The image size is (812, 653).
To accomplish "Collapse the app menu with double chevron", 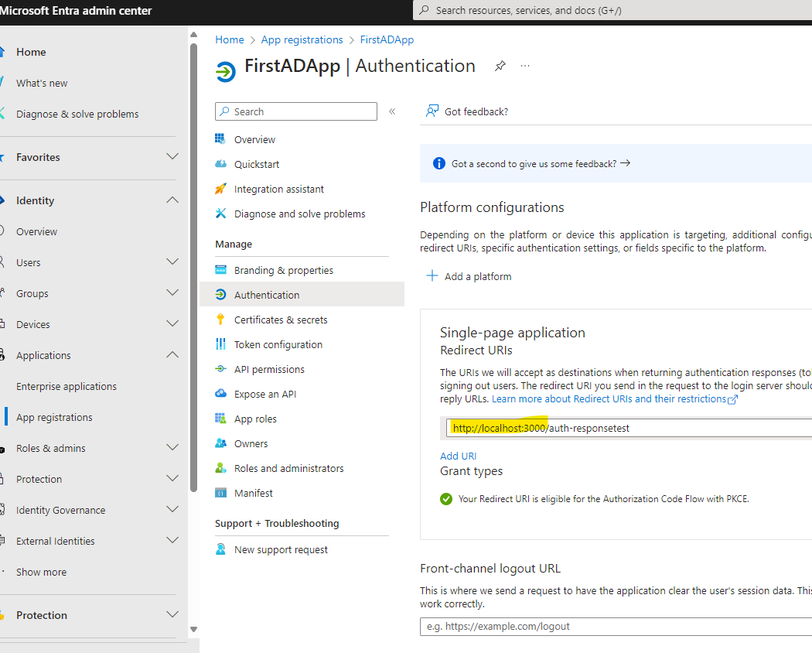I will click(x=392, y=111).
